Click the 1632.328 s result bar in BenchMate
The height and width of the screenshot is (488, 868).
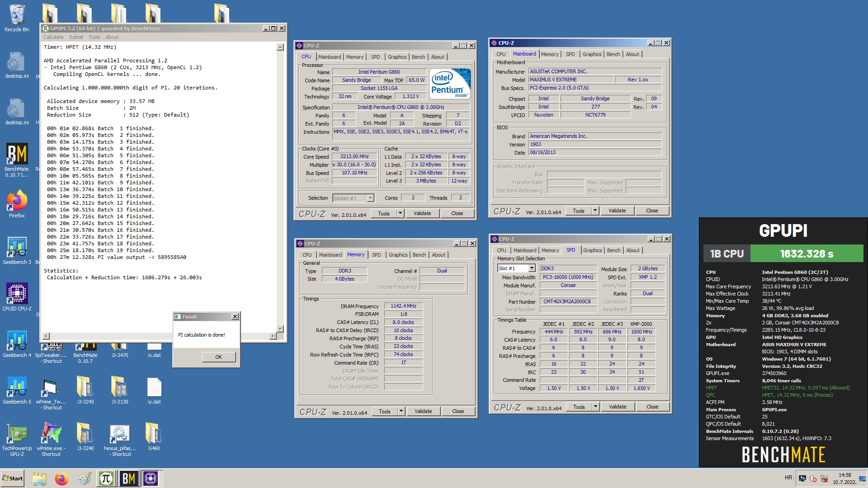click(x=807, y=253)
